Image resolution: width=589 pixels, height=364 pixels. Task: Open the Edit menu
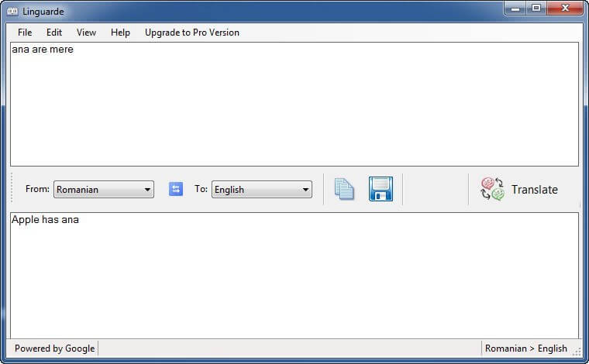click(54, 33)
